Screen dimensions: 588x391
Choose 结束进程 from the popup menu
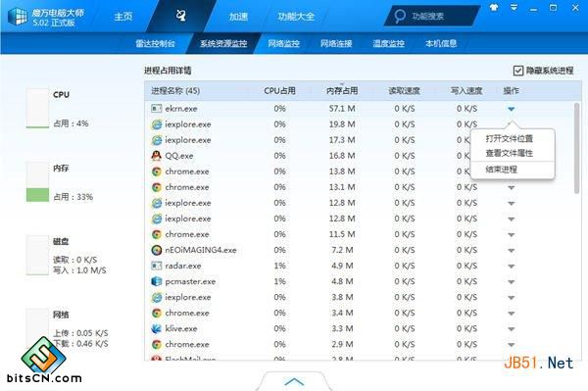click(x=502, y=170)
